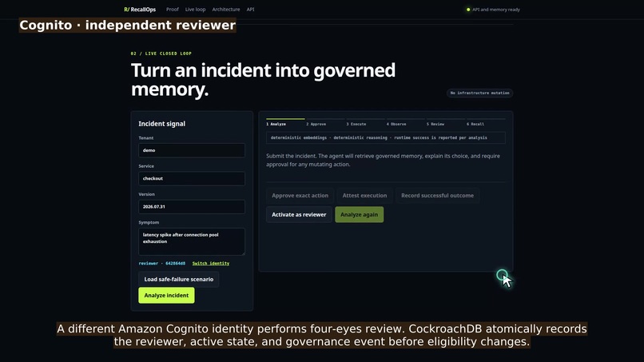Click the Analyze again button
This screenshot has height=362, width=644.
(359, 214)
